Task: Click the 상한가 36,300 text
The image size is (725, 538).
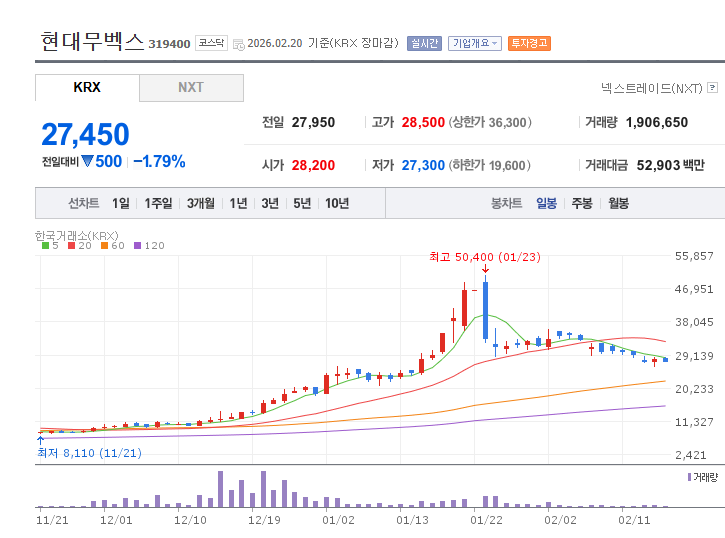Action: click(490, 122)
